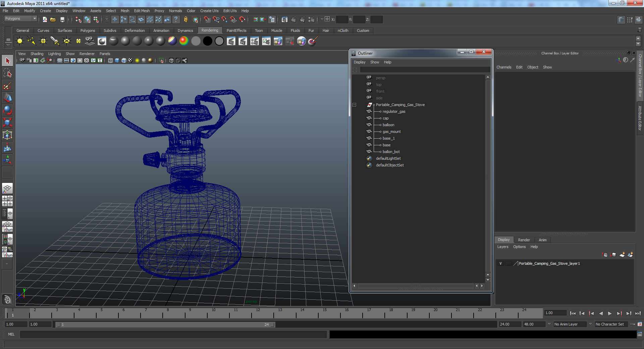Assign the Blinn material shelf sphere
Image resolution: width=644 pixels, height=349 pixels.
[x=125, y=41]
